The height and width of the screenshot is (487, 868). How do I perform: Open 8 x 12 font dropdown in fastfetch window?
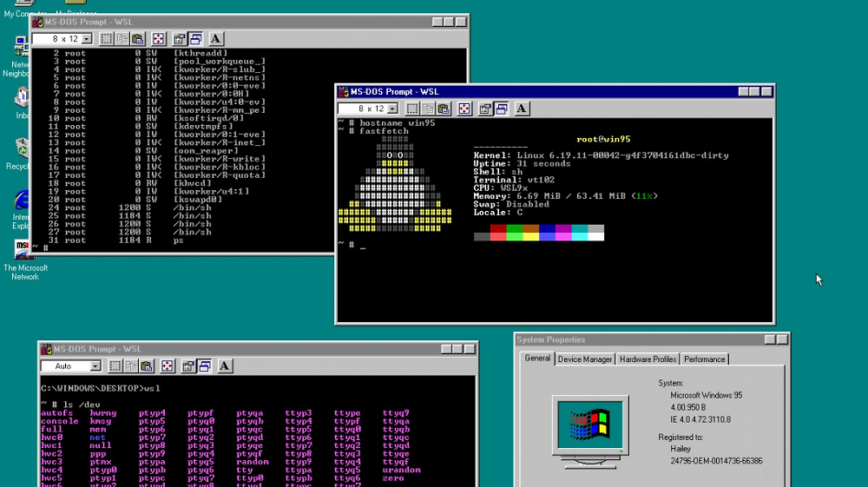pyautogui.click(x=392, y=109)
